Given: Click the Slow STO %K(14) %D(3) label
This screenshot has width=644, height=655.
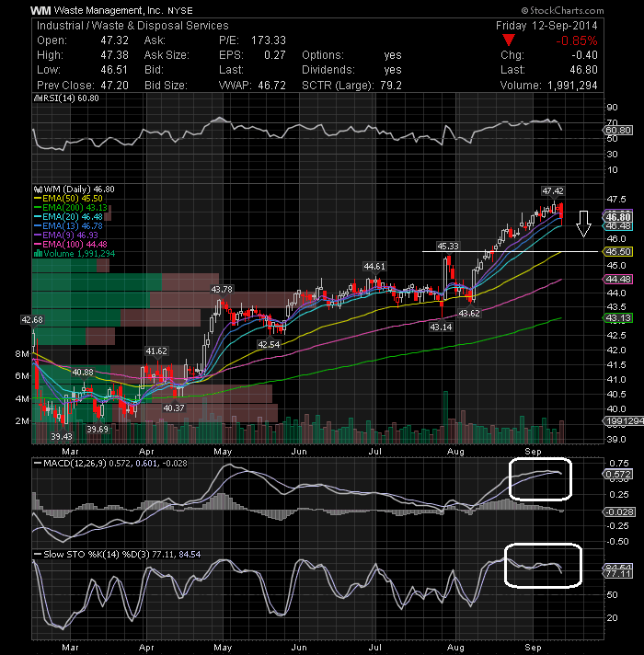Looking at the screenshot, I should (x=96, y=555).
